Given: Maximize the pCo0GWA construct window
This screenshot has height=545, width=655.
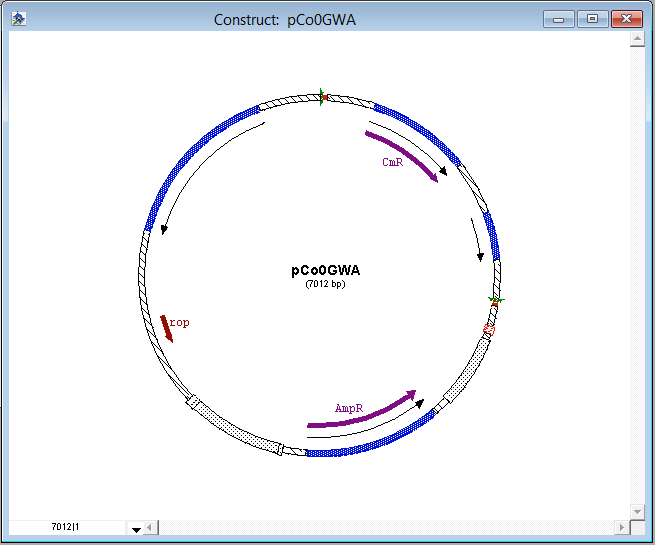Looking at the screenshot, I should [592, 19].
